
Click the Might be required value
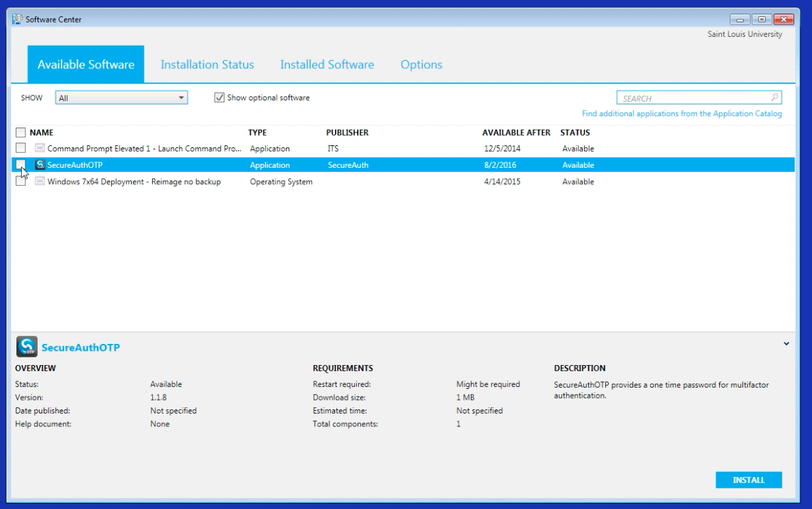(488, 384)
